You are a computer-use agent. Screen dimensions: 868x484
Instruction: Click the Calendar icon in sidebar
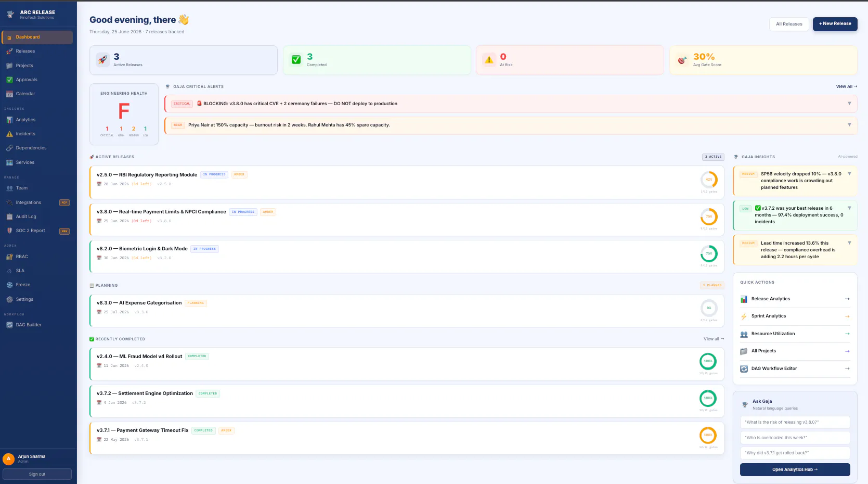click(x=9, y=94)
